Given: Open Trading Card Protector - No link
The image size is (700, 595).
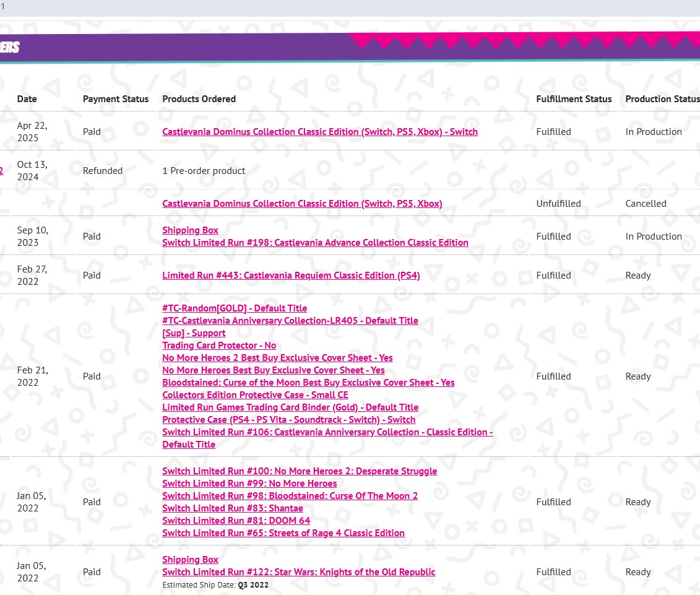Looking at the screenshot, I should point(219,345).
